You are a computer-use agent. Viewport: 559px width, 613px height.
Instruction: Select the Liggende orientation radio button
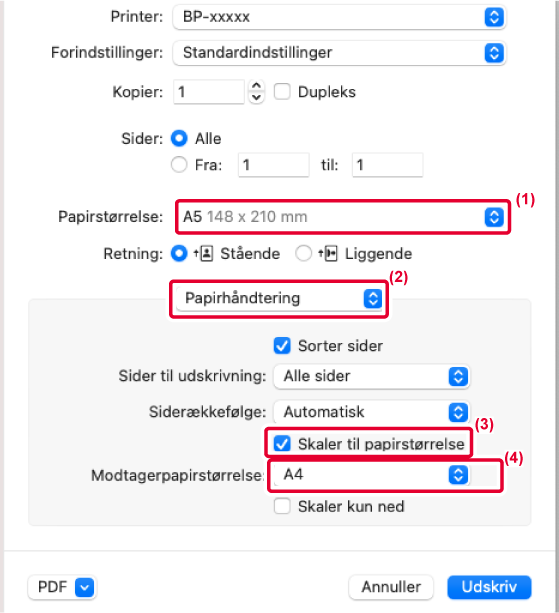tap(304, 254)
